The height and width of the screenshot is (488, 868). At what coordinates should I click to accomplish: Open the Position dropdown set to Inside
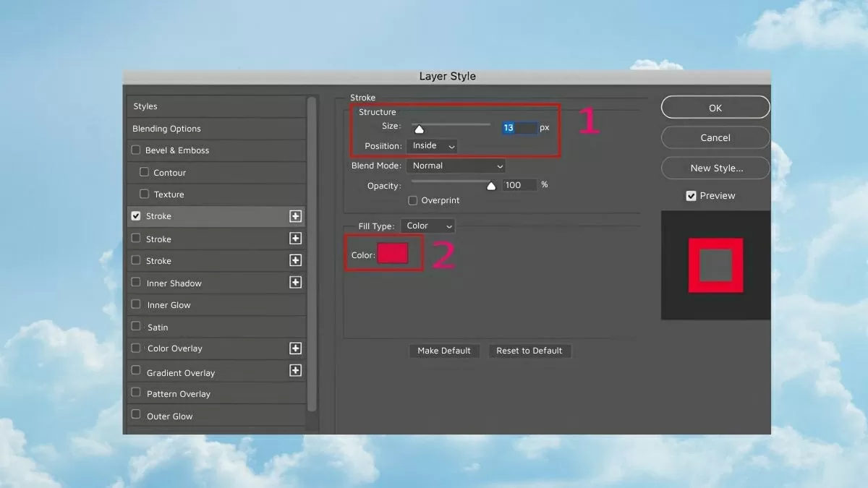pyautogui.click(x=432, y=146)
